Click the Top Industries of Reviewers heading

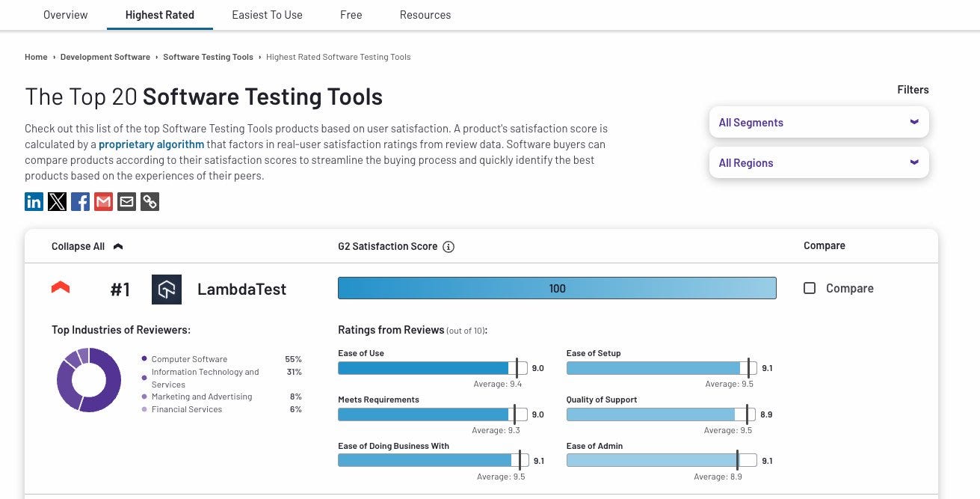[x=121, y=330]
